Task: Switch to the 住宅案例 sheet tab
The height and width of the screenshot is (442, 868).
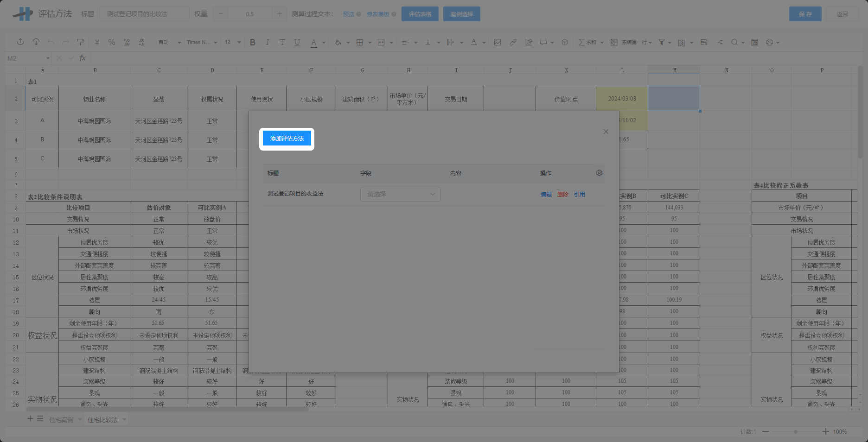Action: 61,420
